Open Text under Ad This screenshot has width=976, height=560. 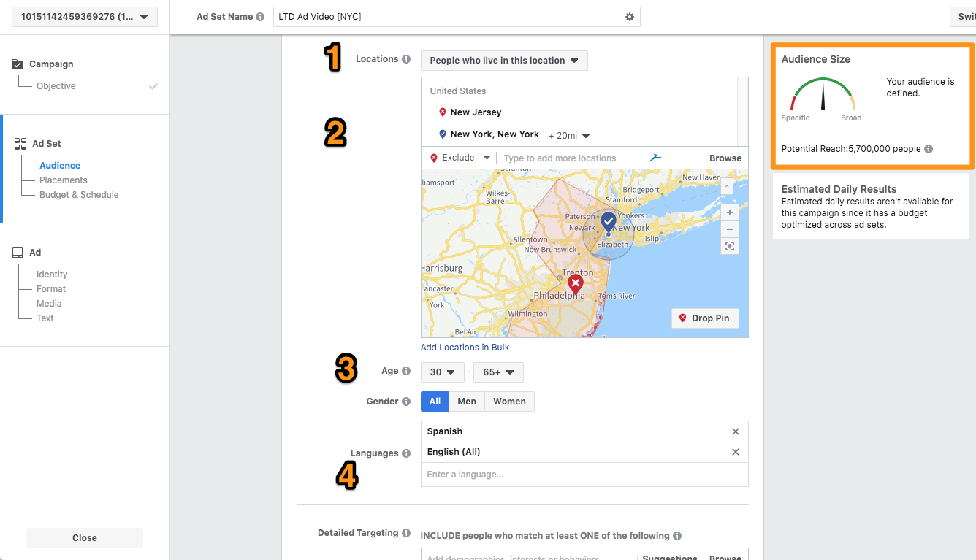pos(45,318)
